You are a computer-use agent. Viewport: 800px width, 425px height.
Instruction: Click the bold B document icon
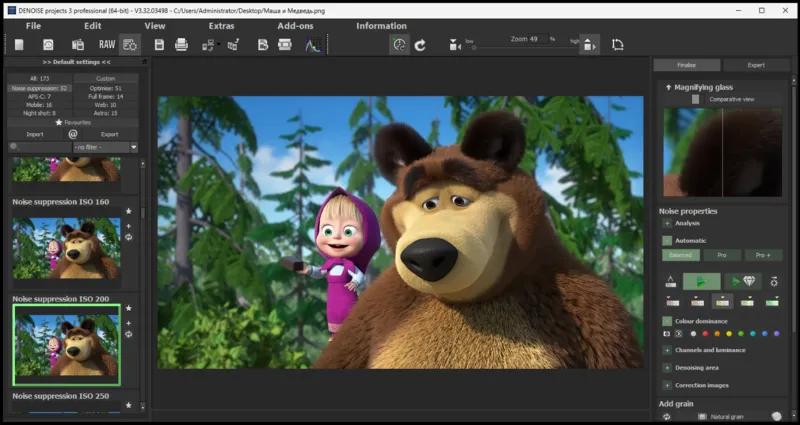[x=263, y=45]
